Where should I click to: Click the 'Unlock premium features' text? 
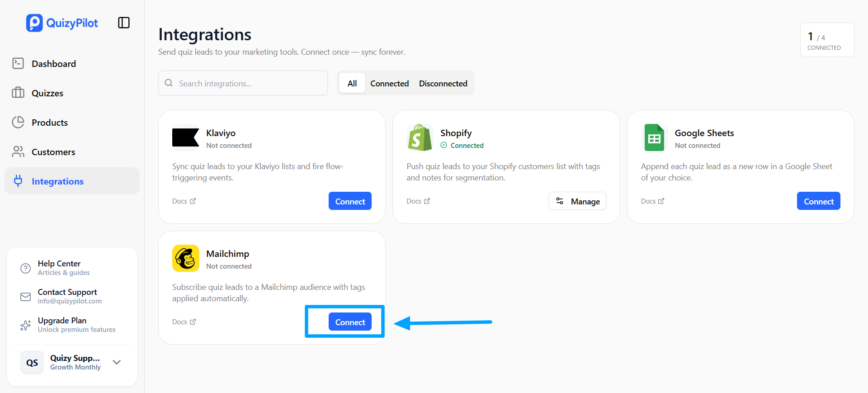pos(77,330)
